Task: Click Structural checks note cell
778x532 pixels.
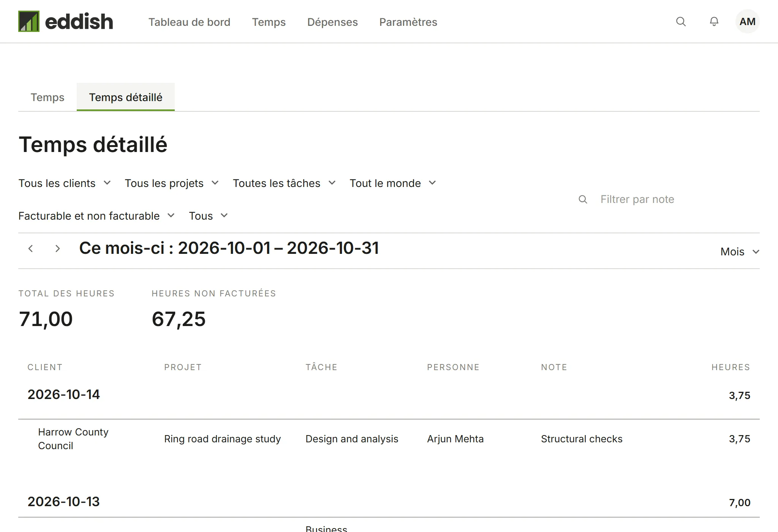Action: tap(582, 439)
